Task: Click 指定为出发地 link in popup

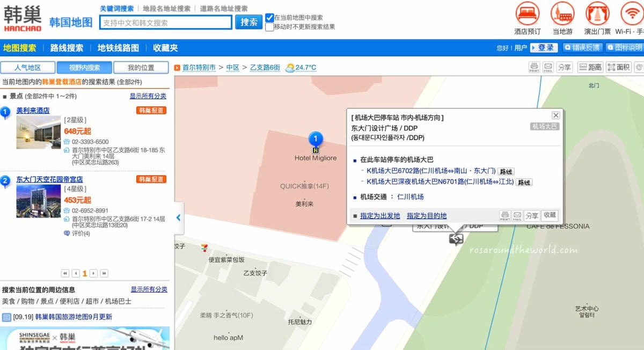Action: coord(380,216)
